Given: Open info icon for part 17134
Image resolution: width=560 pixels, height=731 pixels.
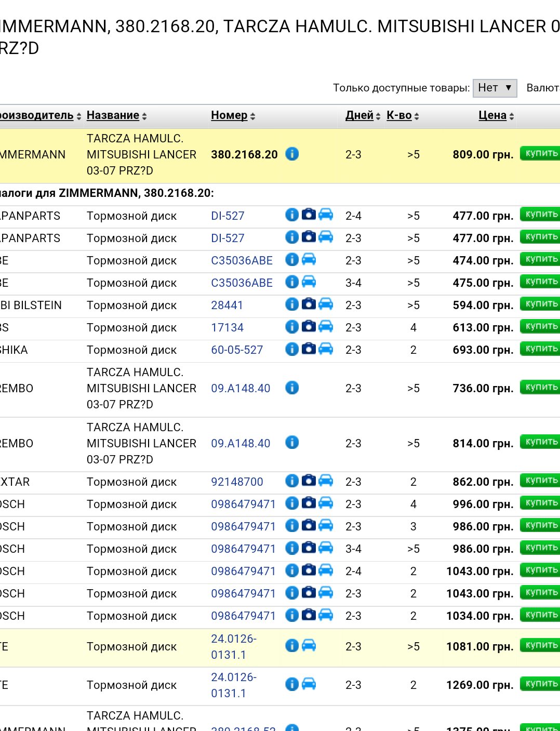Looking at the screenshot, I should tap(292, 326).
